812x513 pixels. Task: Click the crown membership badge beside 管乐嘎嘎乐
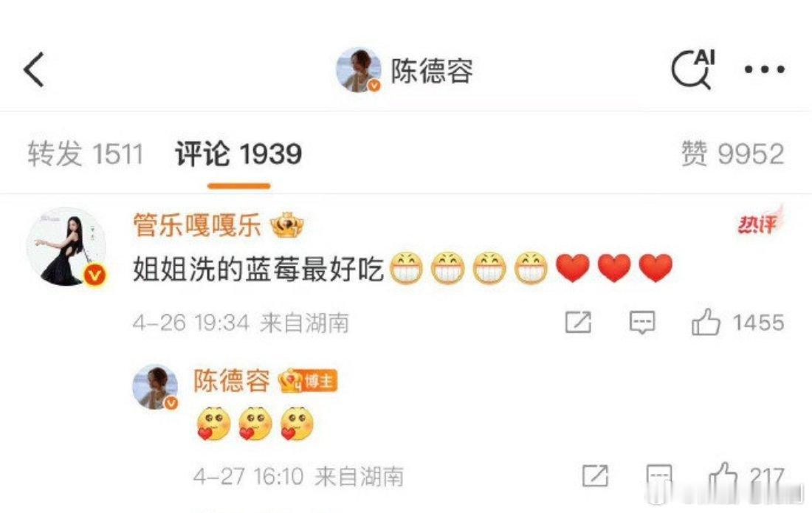pyautogui.click(x=287, y=226)
